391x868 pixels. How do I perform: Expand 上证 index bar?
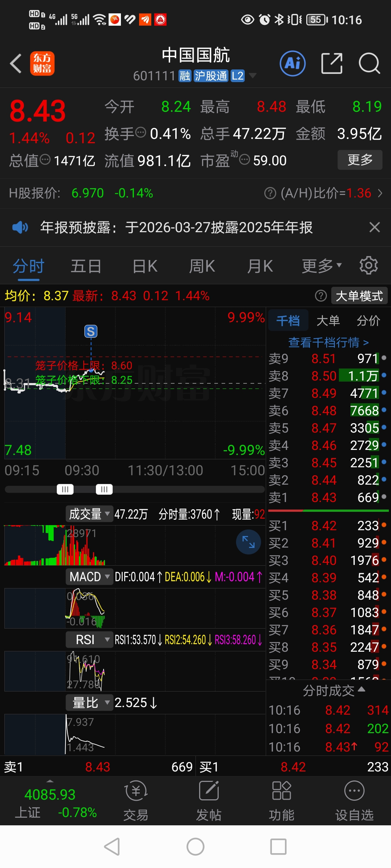pos(50,780)
